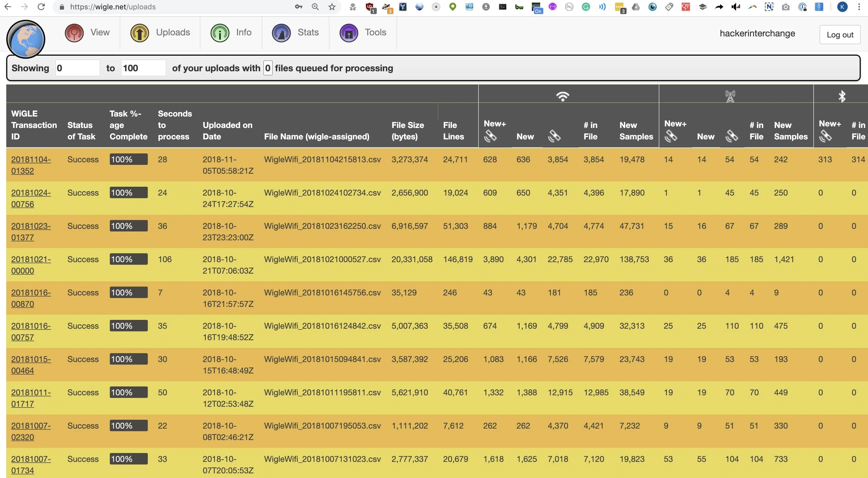868x478 pixels.
Task: Click the Seconds to process column header
Action: click(x=175, y=125)
